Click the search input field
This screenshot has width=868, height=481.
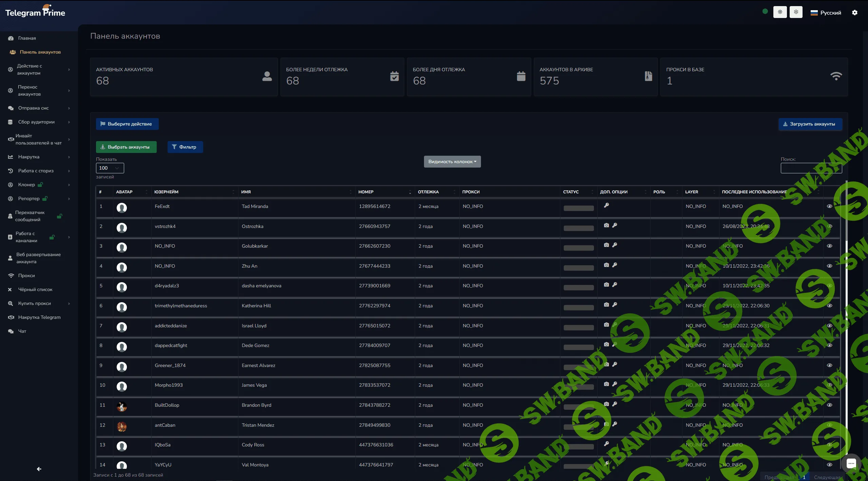[x=811, y=168]
